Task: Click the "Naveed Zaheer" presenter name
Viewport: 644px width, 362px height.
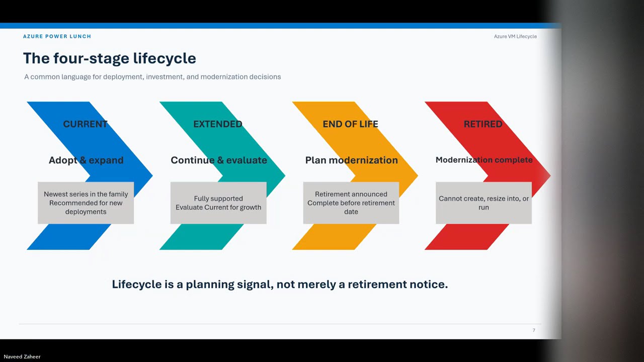Action: (x=22, y=356)
